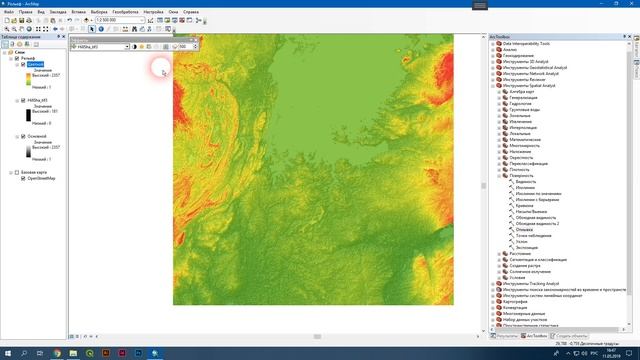The image size is (640, 360).
Task: Select the Measure tool
Action: [x=125, y=29]
